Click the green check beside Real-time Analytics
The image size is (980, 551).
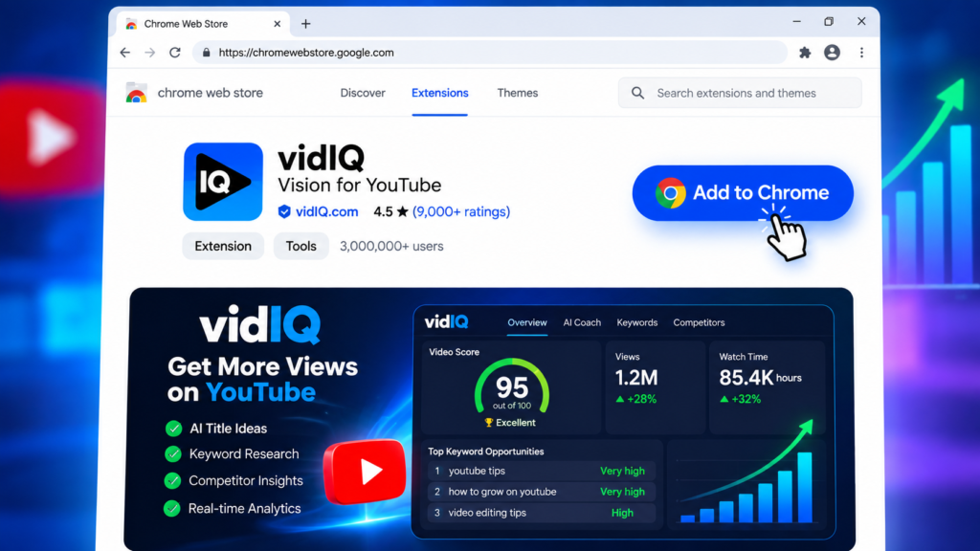point(172,509)
